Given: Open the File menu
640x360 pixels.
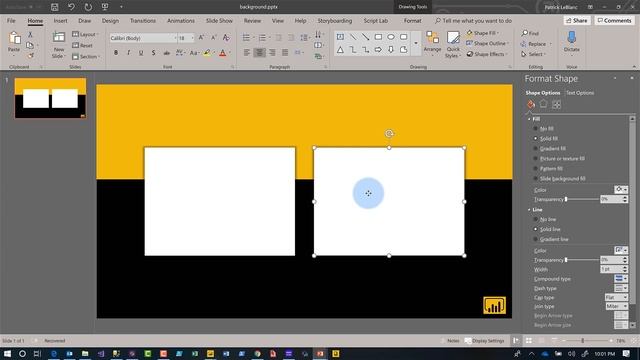Looking at the screenshot, I should [x=11, y=20].
